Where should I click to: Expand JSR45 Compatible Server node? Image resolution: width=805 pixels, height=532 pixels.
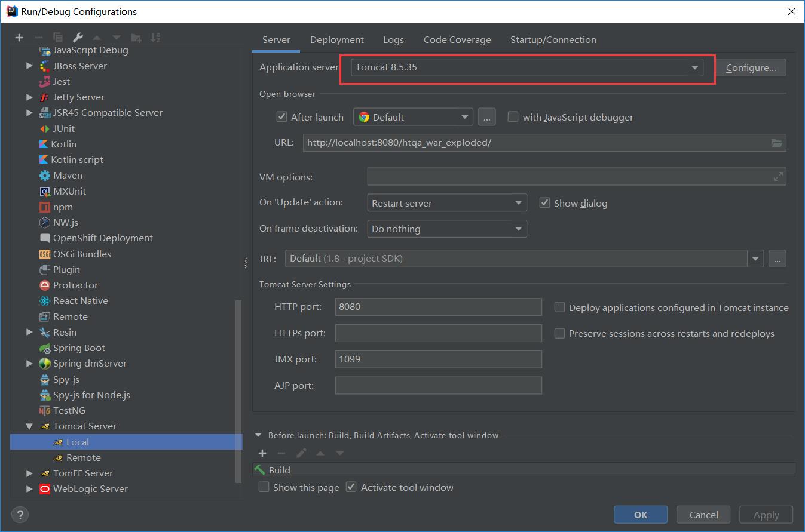[29, 112]
